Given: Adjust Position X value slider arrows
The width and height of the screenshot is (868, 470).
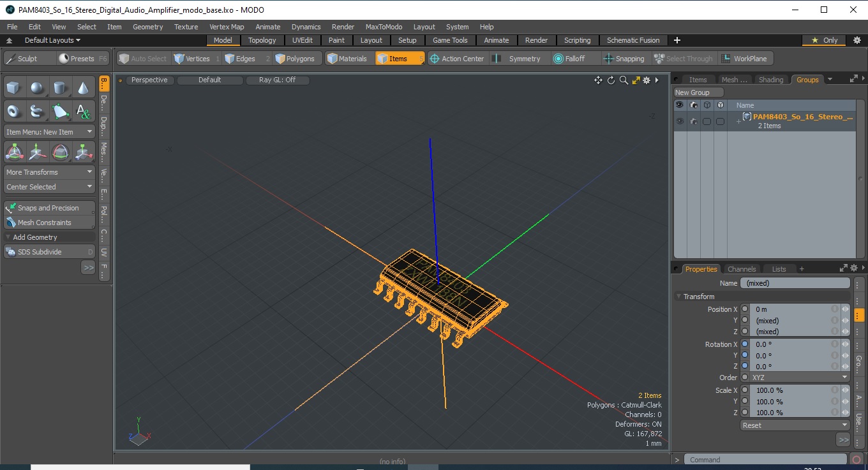Looking at the screenshot, I should 846,309.
